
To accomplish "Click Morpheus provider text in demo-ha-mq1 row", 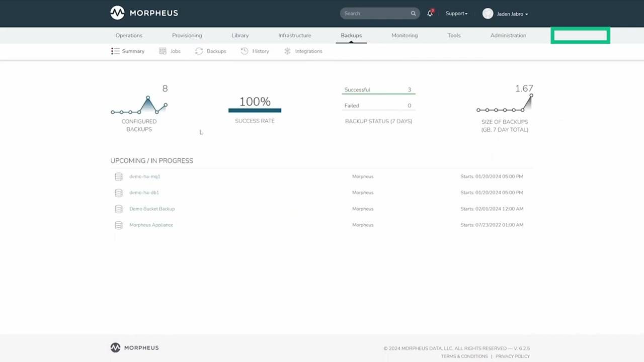I will [x=363, y=176].
